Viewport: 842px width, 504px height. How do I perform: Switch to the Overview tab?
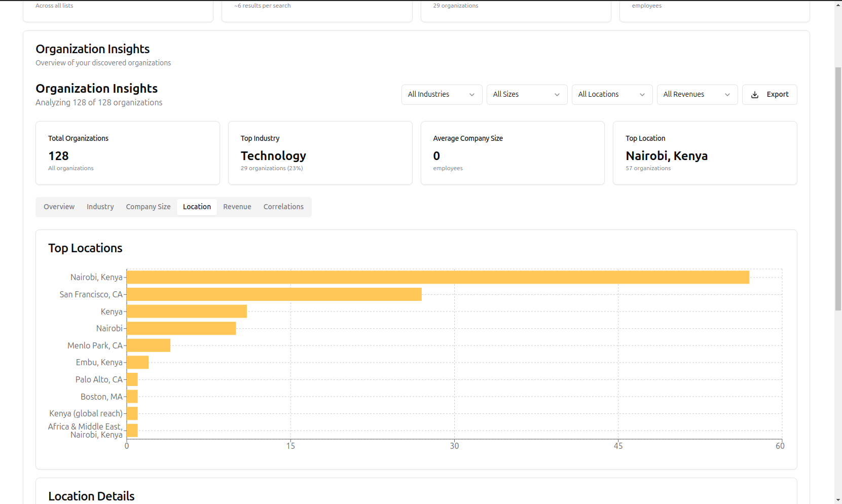(59, 207)
